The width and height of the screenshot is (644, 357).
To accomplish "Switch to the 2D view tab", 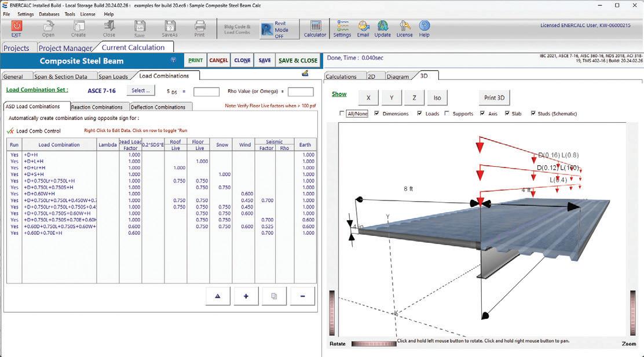I will (371, 76).
